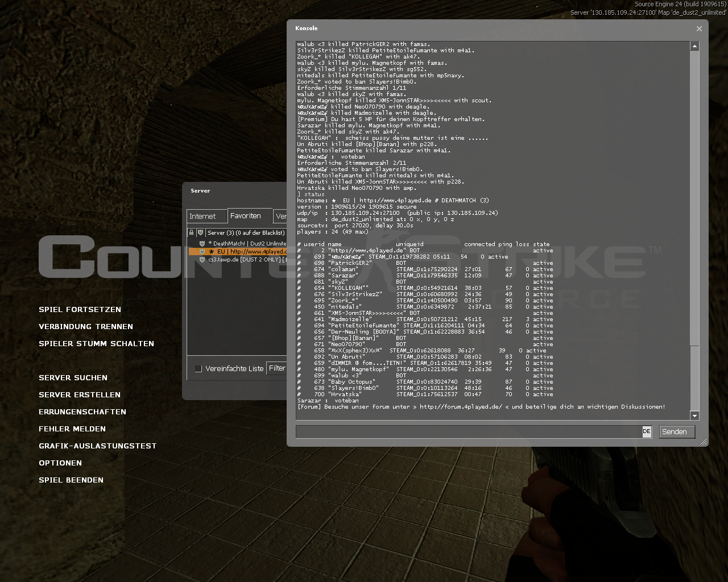Start Grafik-Auslastungstest
Image resolution: width=728 pixels, height=582 pixels.
tap(97, 446)
